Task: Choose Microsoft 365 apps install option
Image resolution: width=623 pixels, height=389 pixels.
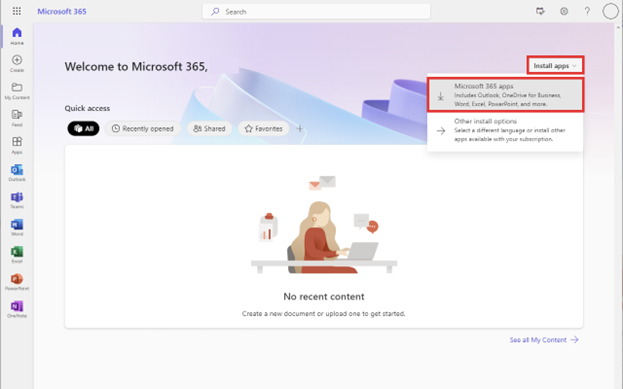Action: (x=505, y=95)
